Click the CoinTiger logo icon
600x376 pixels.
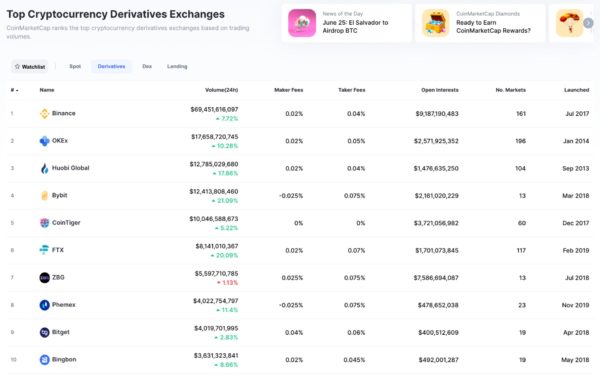click(x=44, y=223)
